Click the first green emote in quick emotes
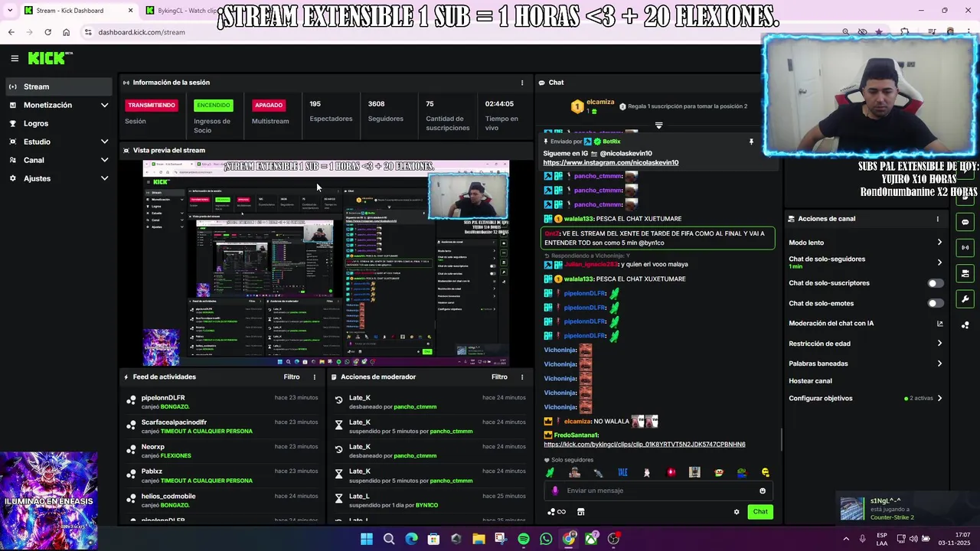This screenshot has width=980, height=551. pyautogui.click(x=550, y=472)
